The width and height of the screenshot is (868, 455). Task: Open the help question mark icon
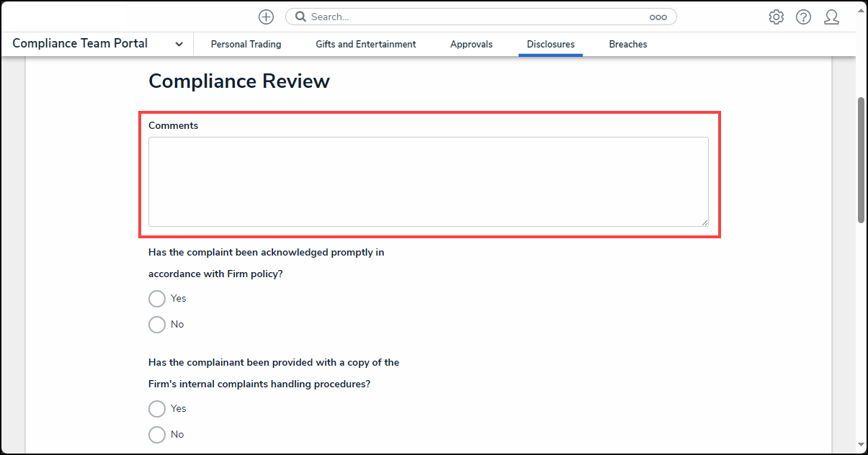(x=803, y=17)
